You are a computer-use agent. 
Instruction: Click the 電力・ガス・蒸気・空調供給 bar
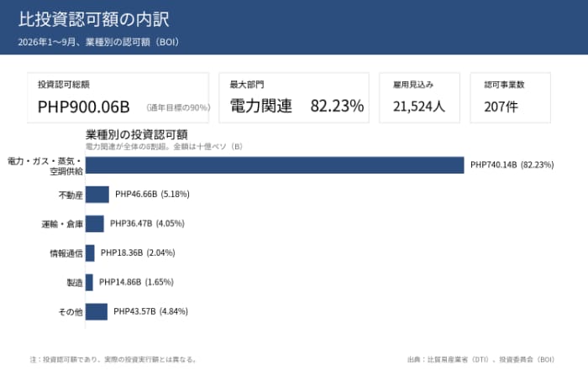tap(275, 165)
